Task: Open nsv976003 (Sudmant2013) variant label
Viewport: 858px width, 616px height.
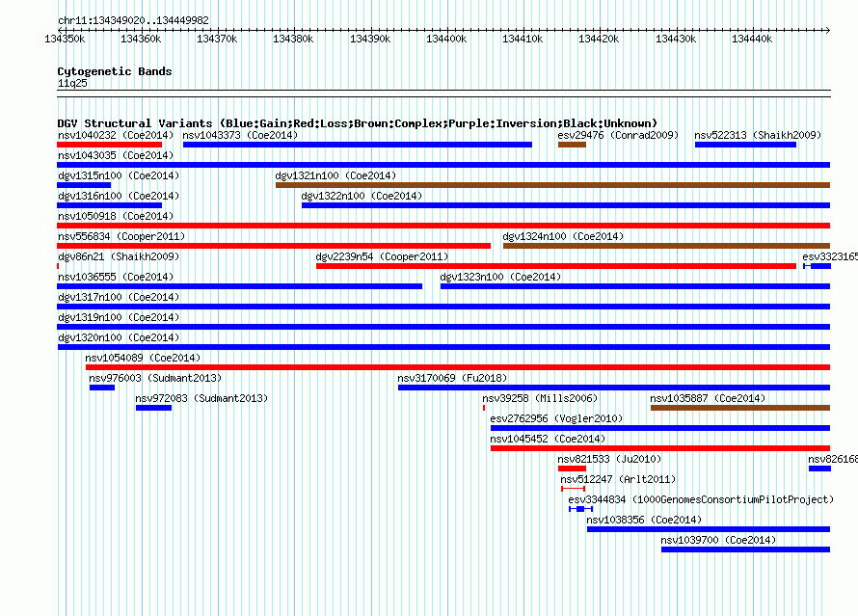Action: (155, 378)
